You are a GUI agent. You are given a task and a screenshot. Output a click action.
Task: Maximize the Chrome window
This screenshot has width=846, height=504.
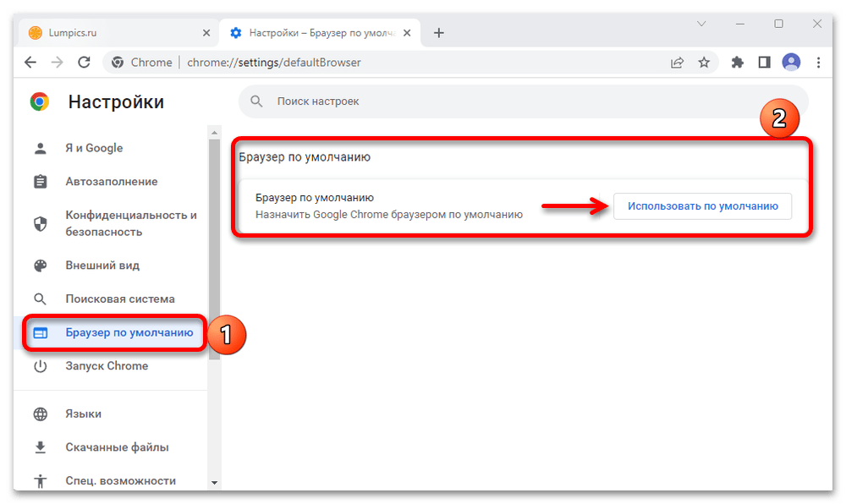(778, 24)
